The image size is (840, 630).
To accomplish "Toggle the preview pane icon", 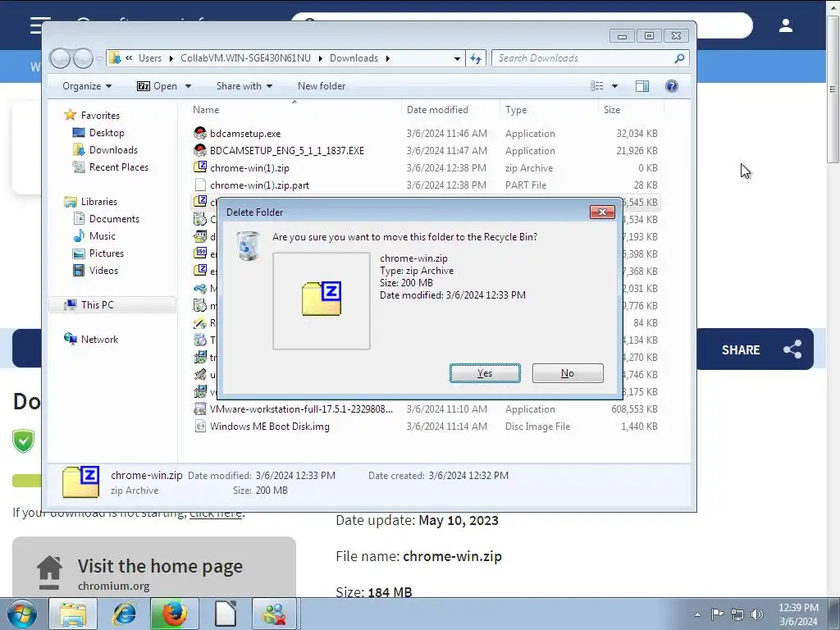I will (x=641, y=86).
